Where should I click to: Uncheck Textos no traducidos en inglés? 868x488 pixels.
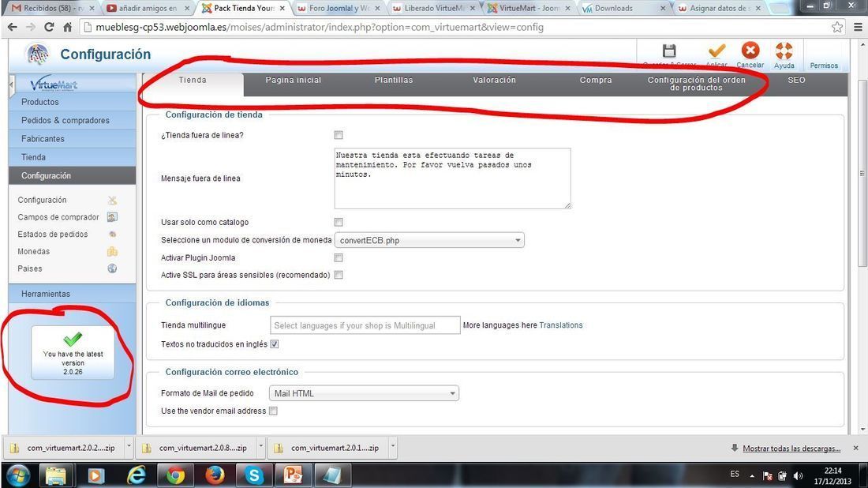click(274, 344)
